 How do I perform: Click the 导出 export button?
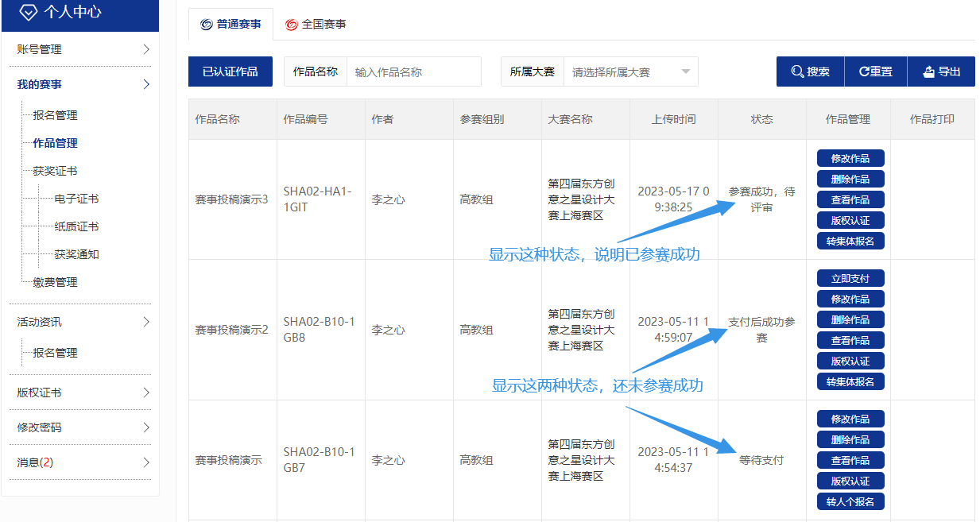[941, 72]
